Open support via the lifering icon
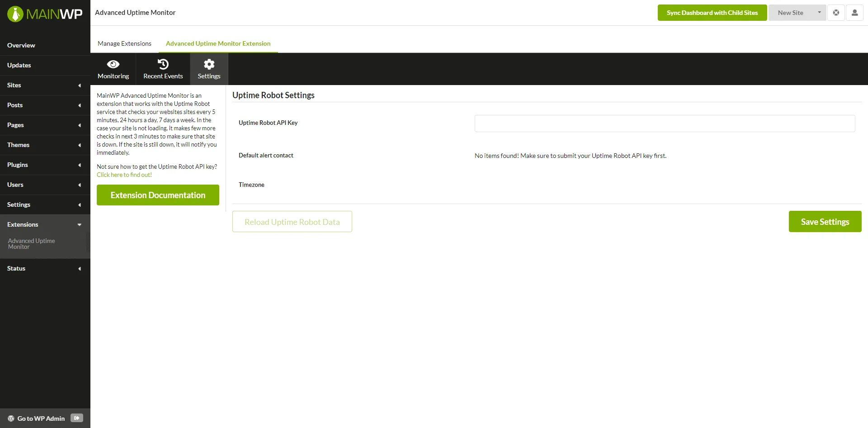 tap(836, 12)
